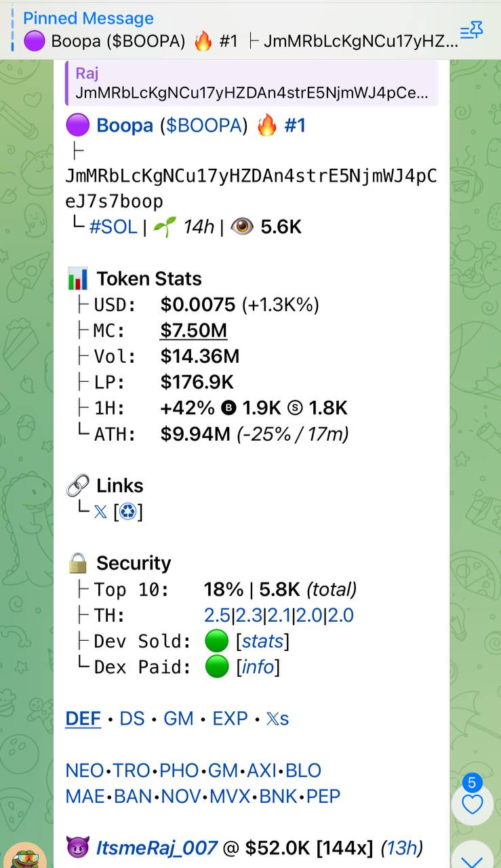501x868 pixels.
Task: Open the Boopa token name link
Action: pos(124,125)
